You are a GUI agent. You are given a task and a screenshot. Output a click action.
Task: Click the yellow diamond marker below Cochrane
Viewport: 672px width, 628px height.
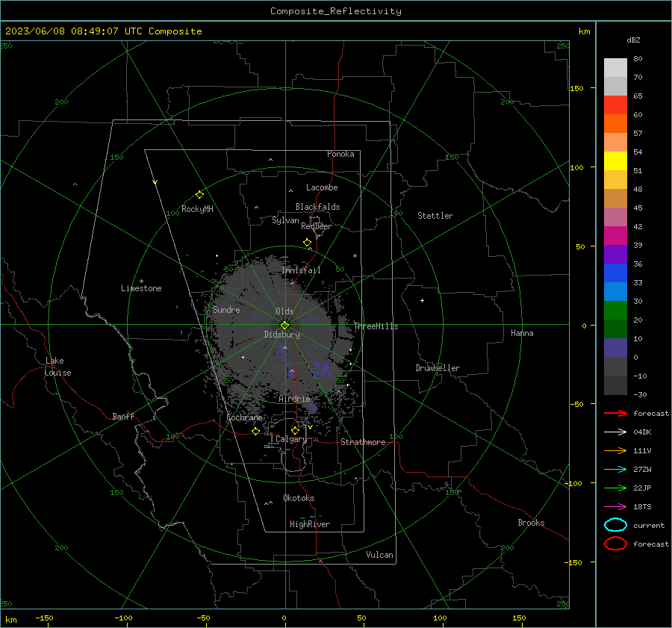256,431
